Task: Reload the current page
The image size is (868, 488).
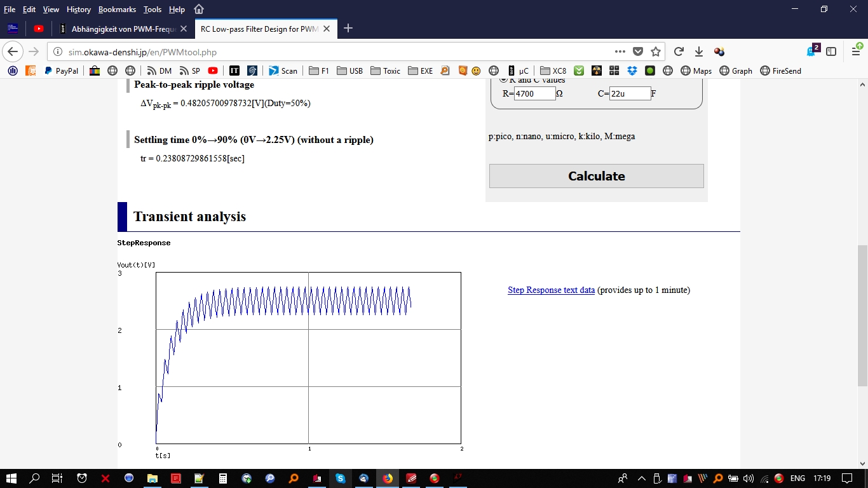Action: (679, 51)
